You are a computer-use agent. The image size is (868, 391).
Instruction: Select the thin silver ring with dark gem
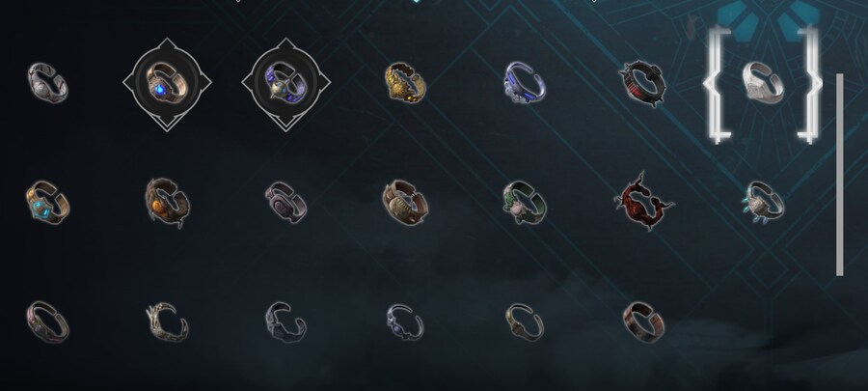click(405, 321)
